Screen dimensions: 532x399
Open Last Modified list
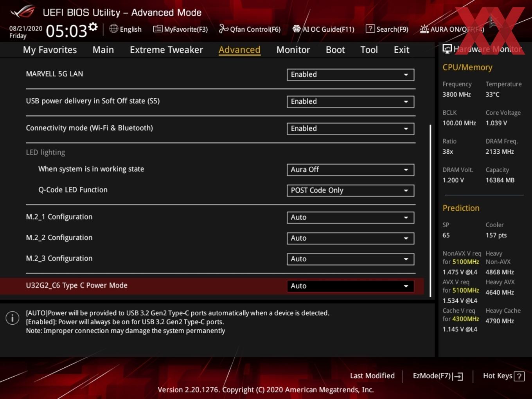tap(372, 376)
